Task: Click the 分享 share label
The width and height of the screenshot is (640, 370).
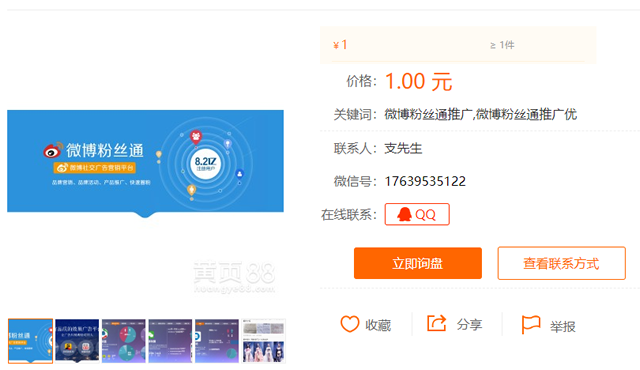Action: pyautogui.click(x=469, y=325)
